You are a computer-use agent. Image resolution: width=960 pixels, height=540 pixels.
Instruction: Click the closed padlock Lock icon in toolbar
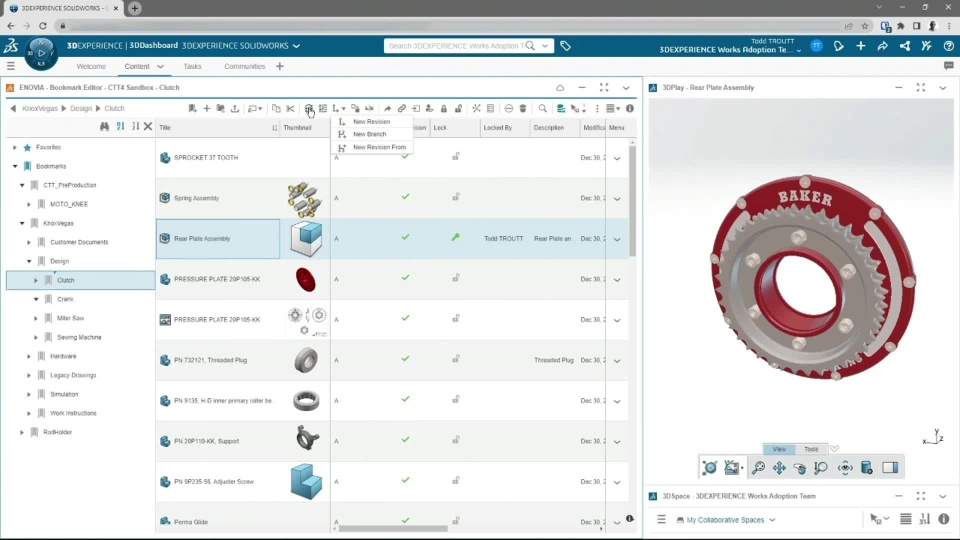pos(444,108)
